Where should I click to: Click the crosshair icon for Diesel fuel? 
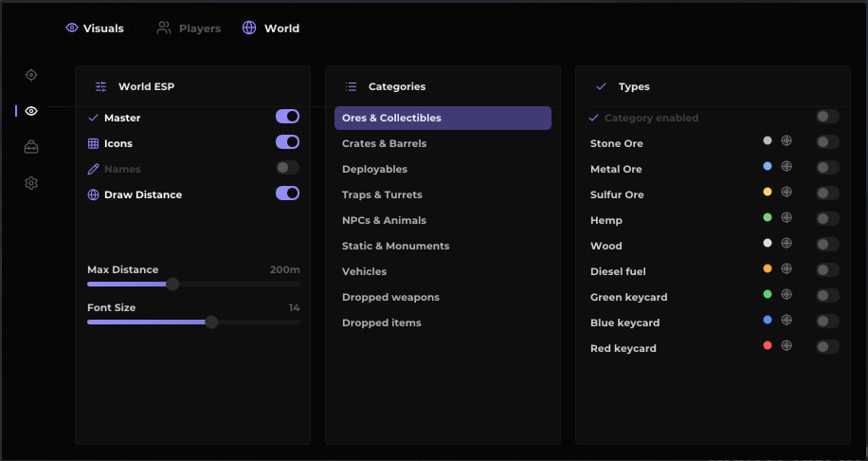787,268
